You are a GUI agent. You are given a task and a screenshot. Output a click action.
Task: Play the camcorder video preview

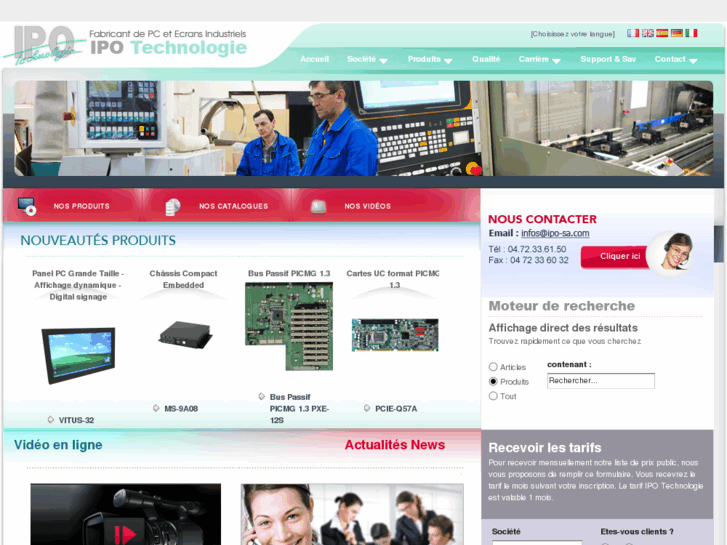pos(126,514)
